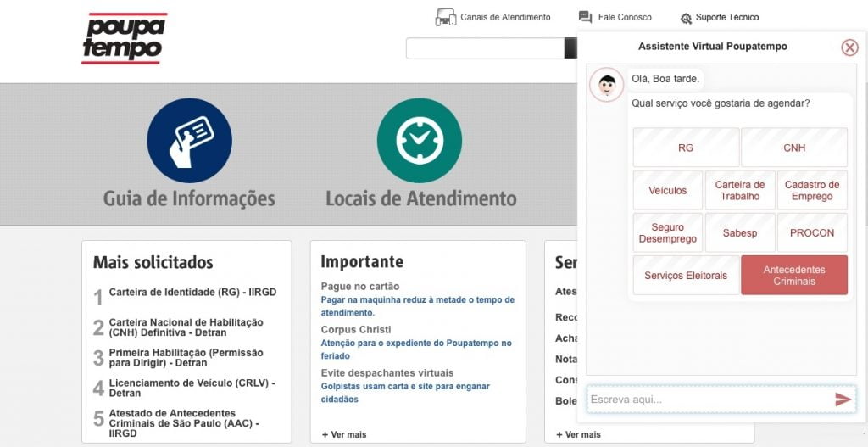This screenshot has width=868, height=447.
Task: Select Cadastro de Emprego option
Action: tap(812, 190)
